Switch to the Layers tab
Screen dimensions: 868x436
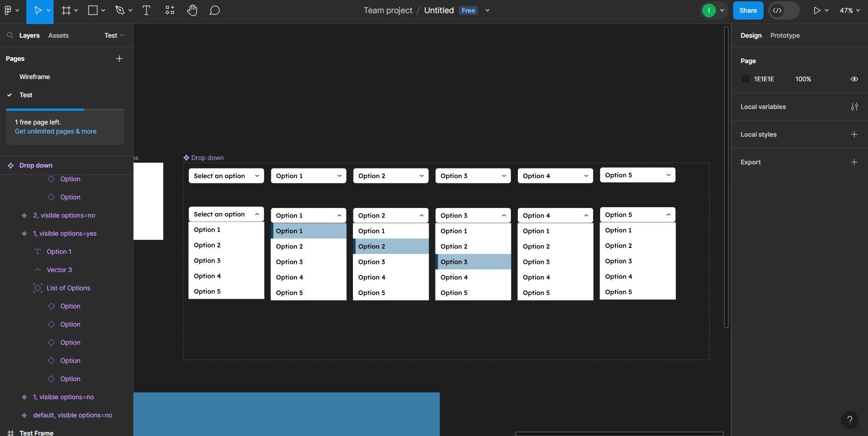30,35
